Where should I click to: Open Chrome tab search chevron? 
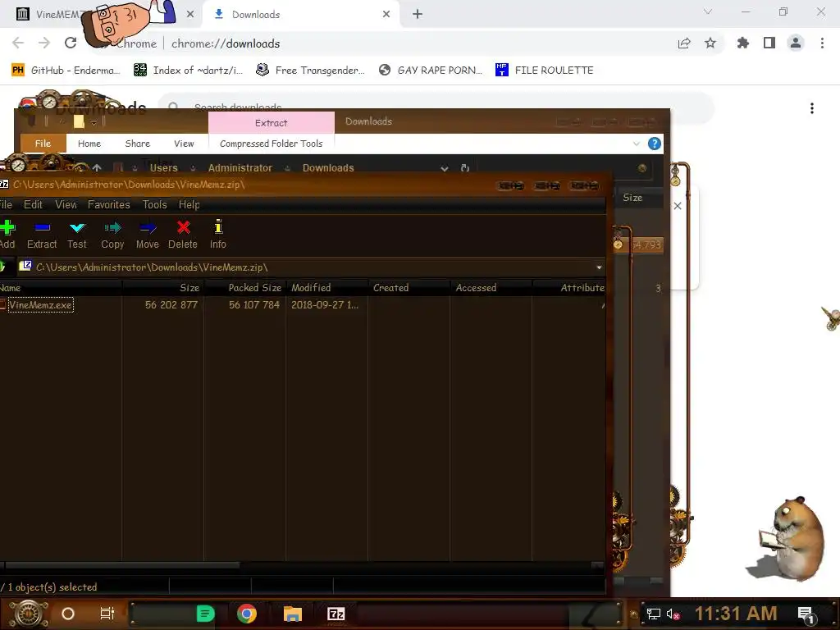(x=708, y=11)
